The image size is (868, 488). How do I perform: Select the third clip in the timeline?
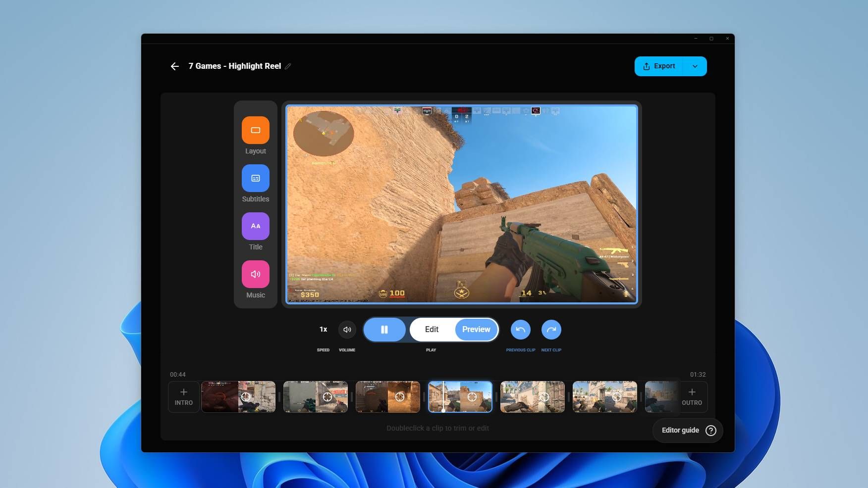tap(388, 396)
